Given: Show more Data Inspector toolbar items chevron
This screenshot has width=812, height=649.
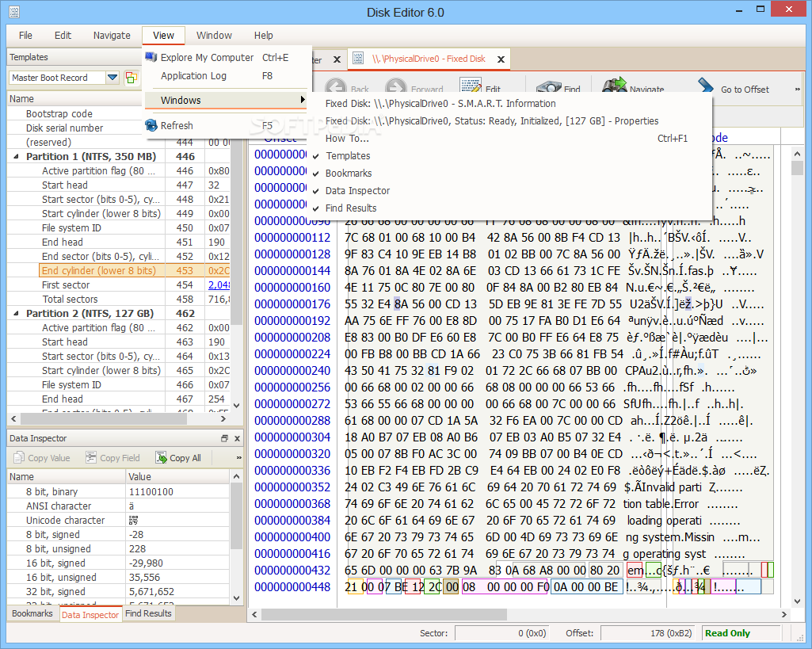Looking at the screenshot, I should (238, 457).
